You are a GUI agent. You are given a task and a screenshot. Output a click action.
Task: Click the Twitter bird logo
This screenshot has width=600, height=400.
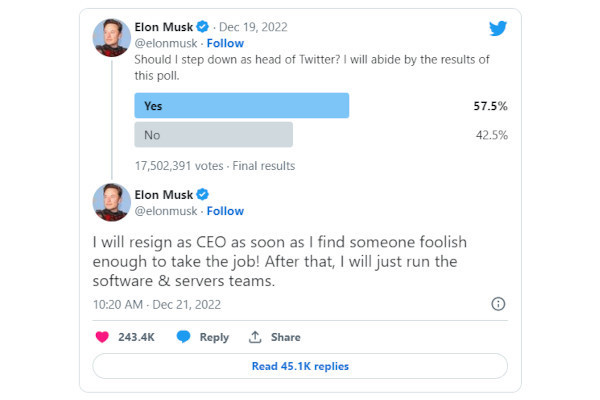(x=498, y=28)
